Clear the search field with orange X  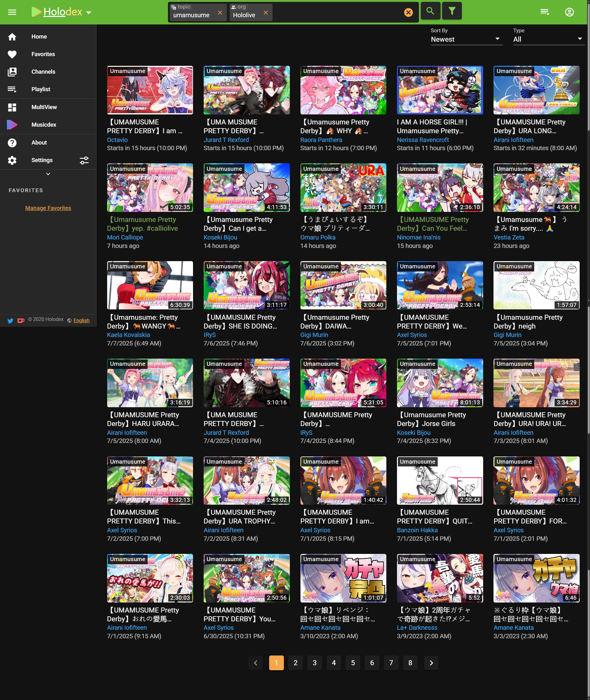coord(408,12)
